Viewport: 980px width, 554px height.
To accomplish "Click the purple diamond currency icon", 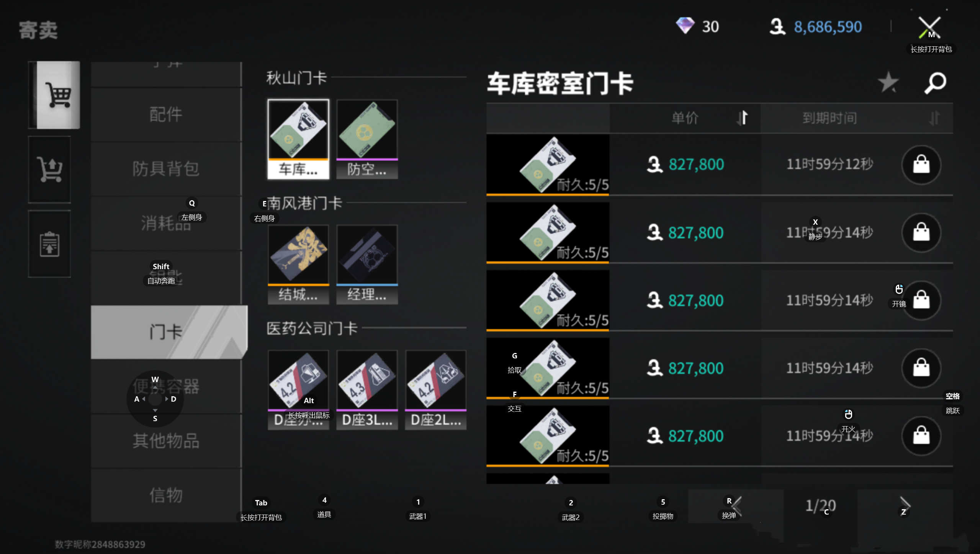I will [685, 26].
